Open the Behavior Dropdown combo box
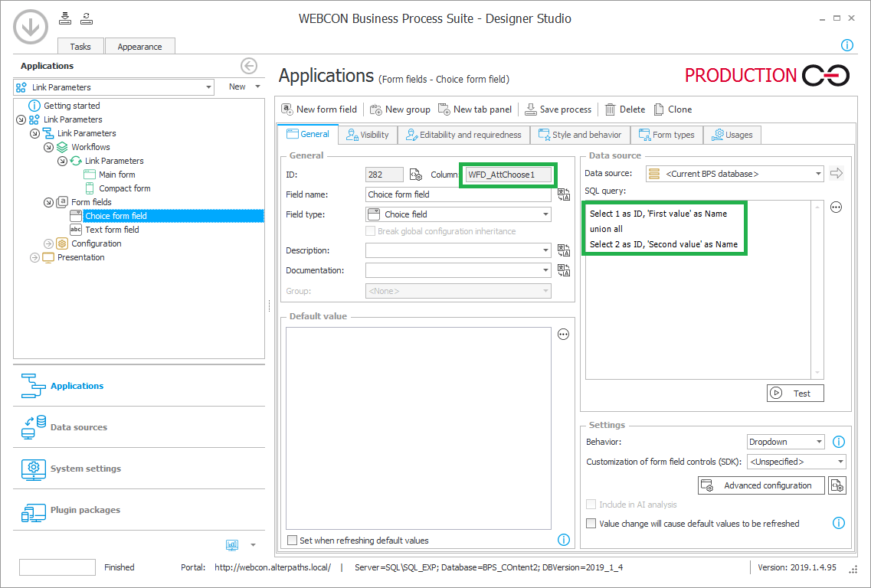This screenshot has width=871, height=588. [x=785, y=442]
